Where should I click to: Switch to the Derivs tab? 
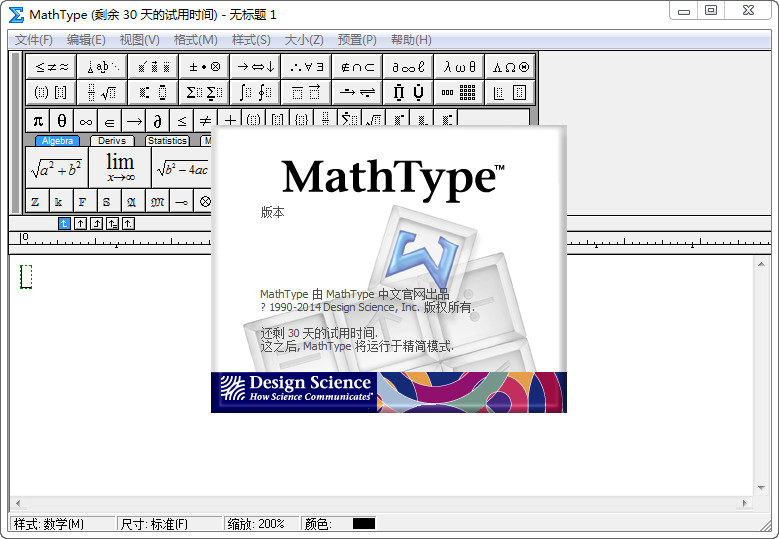(112, 141)
